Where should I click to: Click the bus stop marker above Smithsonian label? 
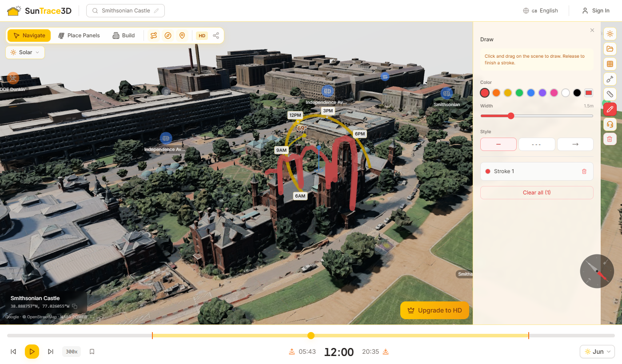[x=447, y=93]
